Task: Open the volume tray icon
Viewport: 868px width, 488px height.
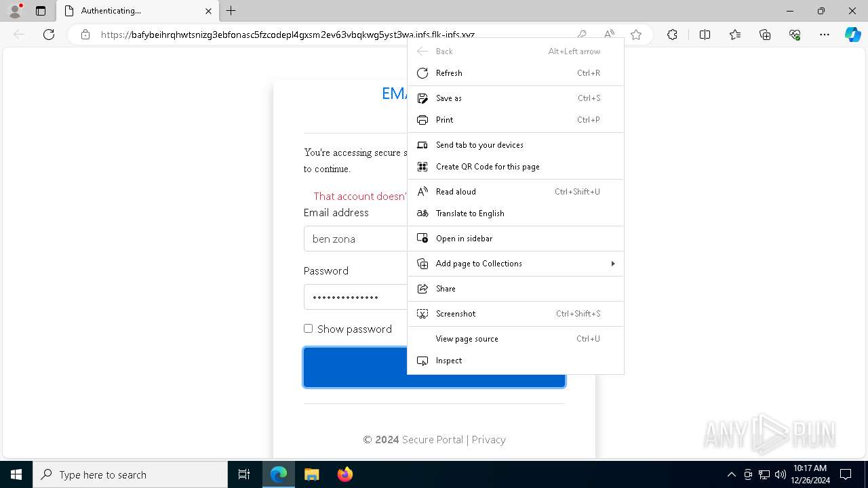Action: point(780,474)
